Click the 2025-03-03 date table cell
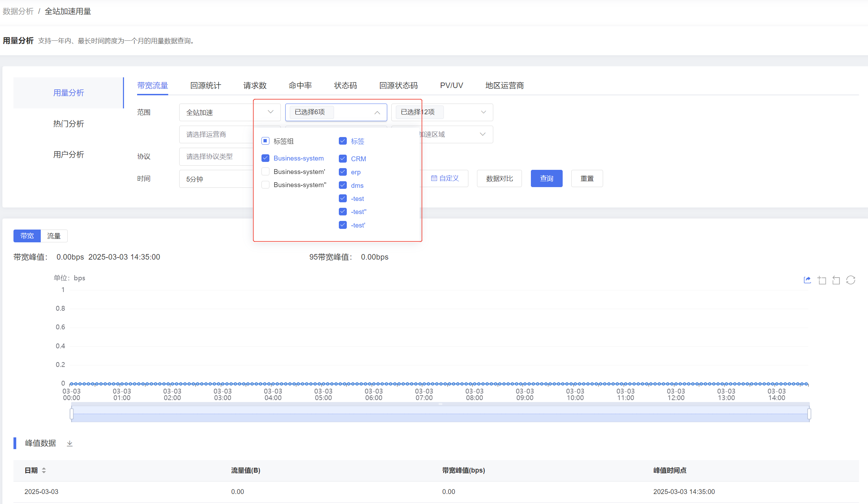This screenshot has height=504, width=868. click(41, 492)
